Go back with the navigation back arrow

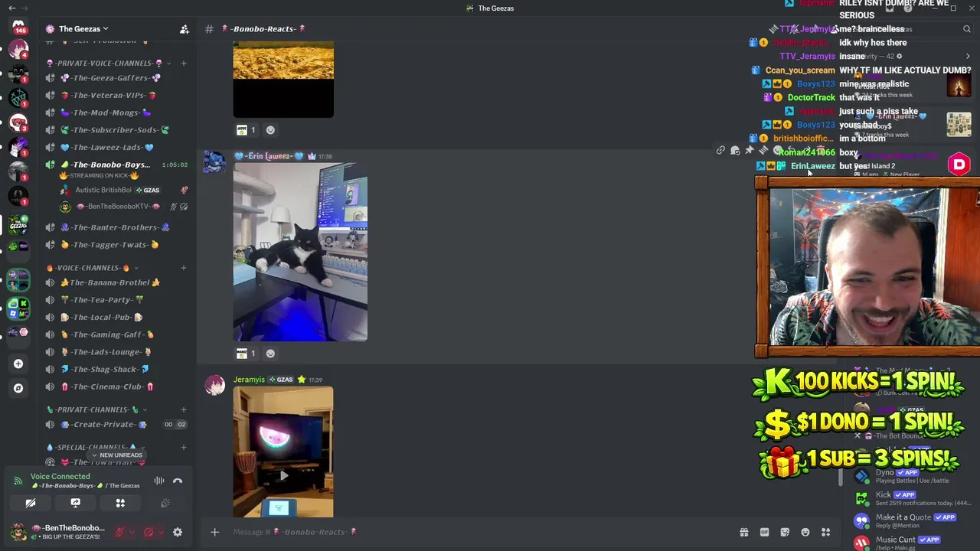click(x=11, y=8)
